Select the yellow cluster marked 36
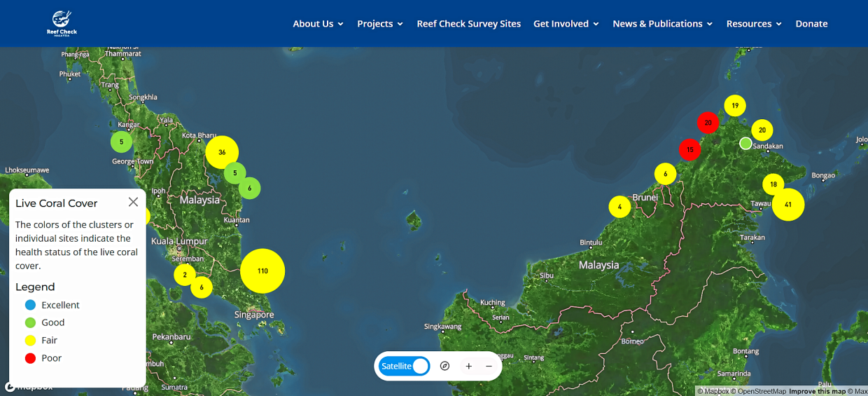Viewport: 868px width, 396px height. (222, 152)
